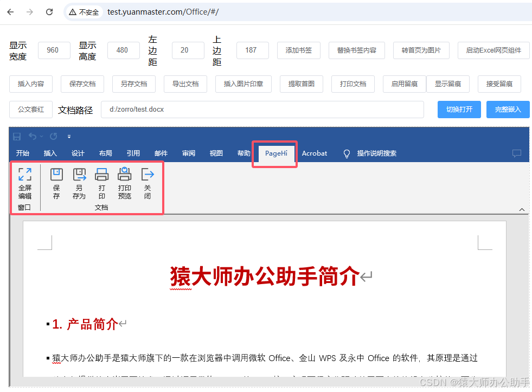Click the blue 切换打开 button
This screenshot has width=532, height=392.
click(459, 110)
